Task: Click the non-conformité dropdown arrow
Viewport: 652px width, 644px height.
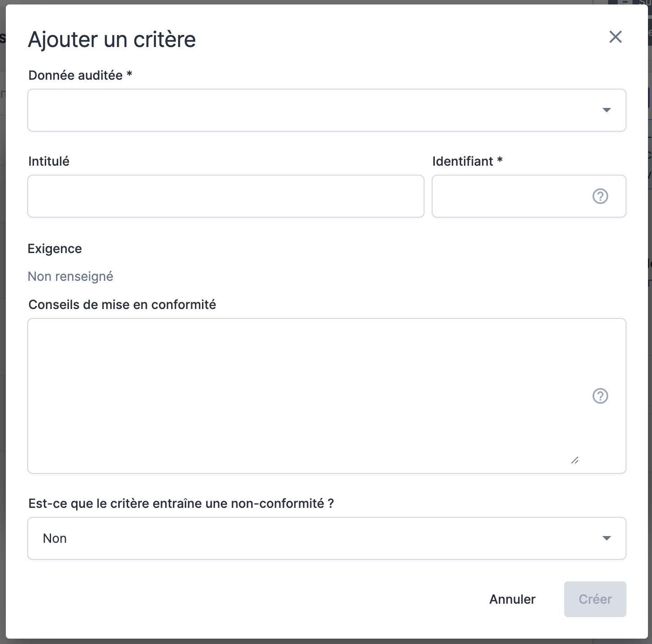Action: [x=606, y=538]
